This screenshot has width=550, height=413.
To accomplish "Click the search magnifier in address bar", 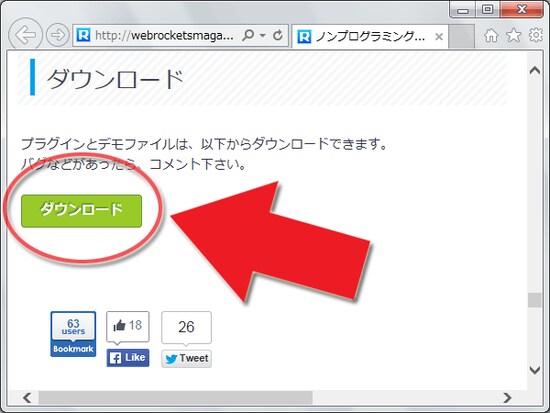I will click(x=248, y=35).
